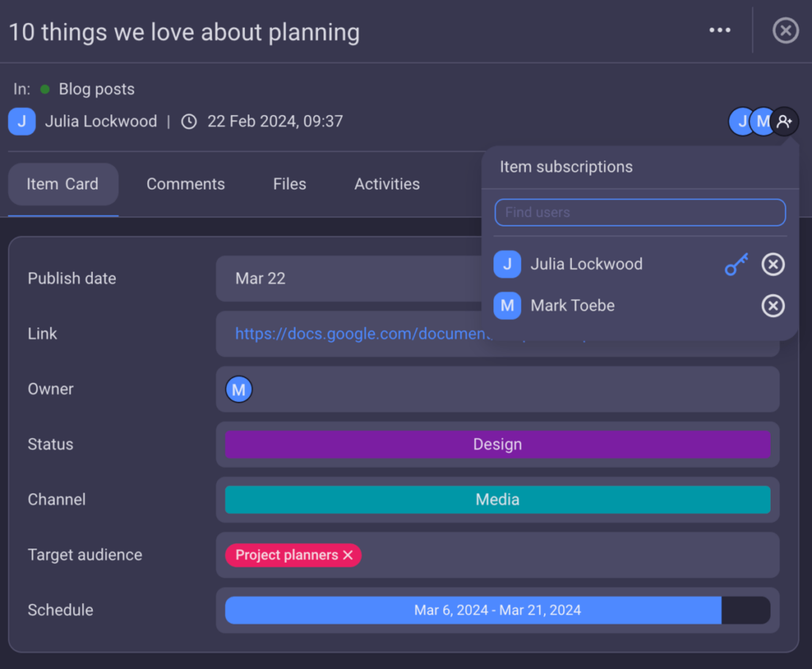Click the add subscriber icon
Viewport: 812px width, 669px height.
tap(784, 121)
